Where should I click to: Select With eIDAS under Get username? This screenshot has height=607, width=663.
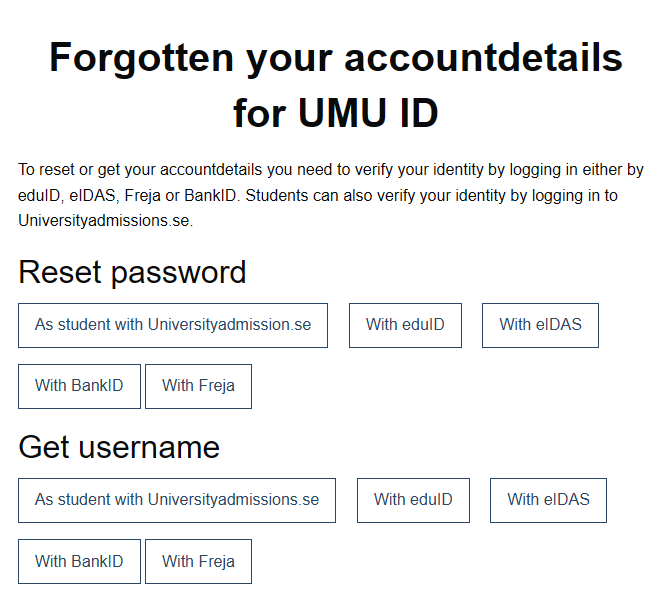(x=548, y=500)
